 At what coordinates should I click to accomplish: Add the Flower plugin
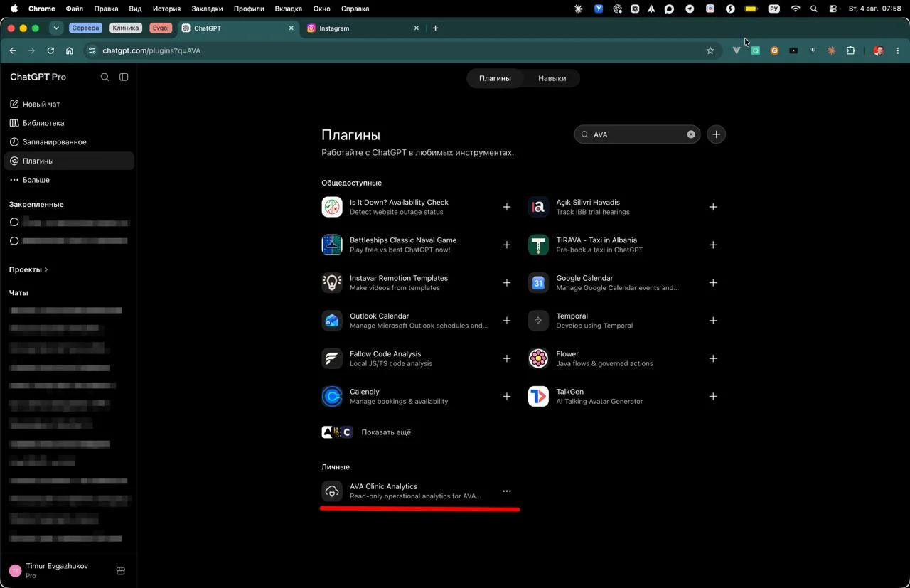click(713, 358)
